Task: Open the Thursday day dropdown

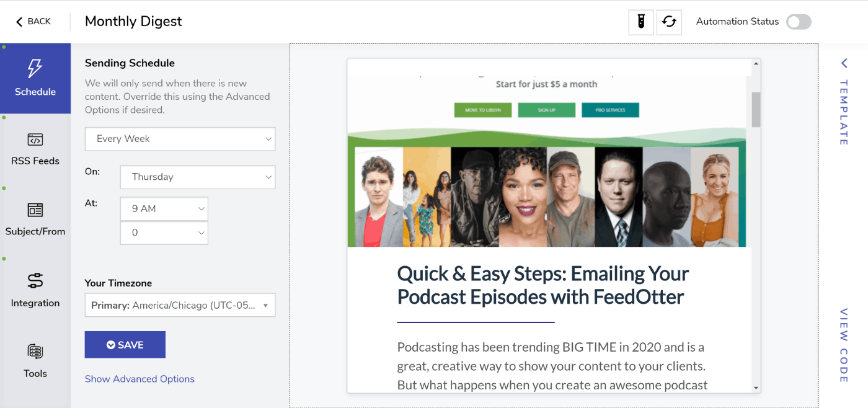Action: pyautogui.click(x=197, y=177)
